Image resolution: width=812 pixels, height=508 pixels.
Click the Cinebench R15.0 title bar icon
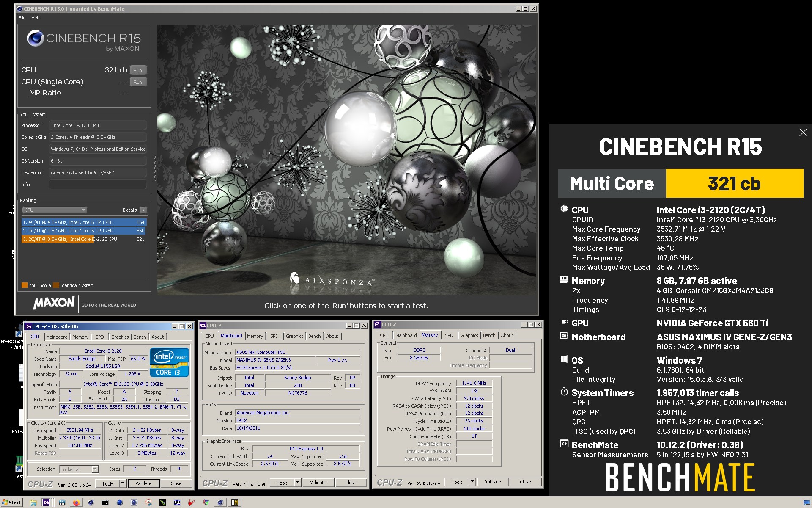tap(19, 8)
